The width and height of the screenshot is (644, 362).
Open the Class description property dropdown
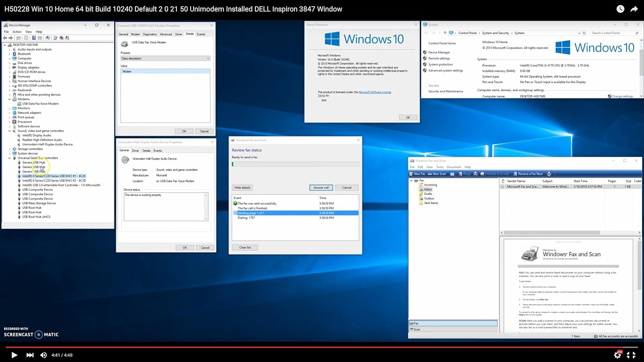[165, 58]
